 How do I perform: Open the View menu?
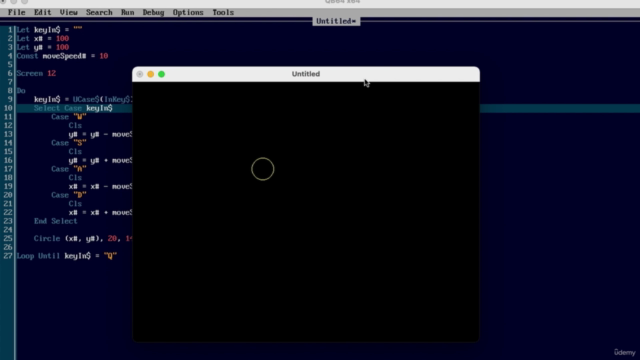point(69,12)
